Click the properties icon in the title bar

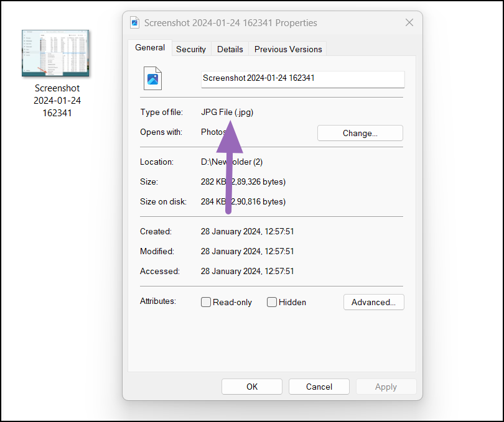point(134,22)
